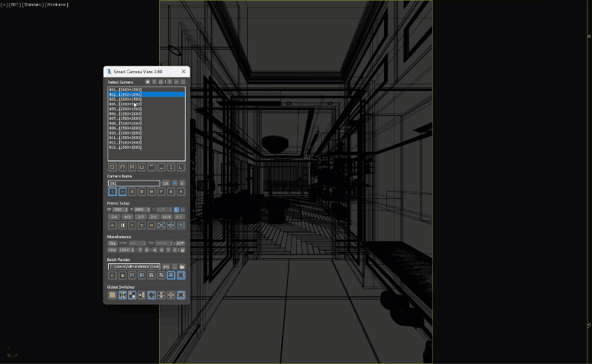This screenshot has width=592, height=364.
Task: Click the plus crosshair icon in Frame Setup
Action: [112, 225]
